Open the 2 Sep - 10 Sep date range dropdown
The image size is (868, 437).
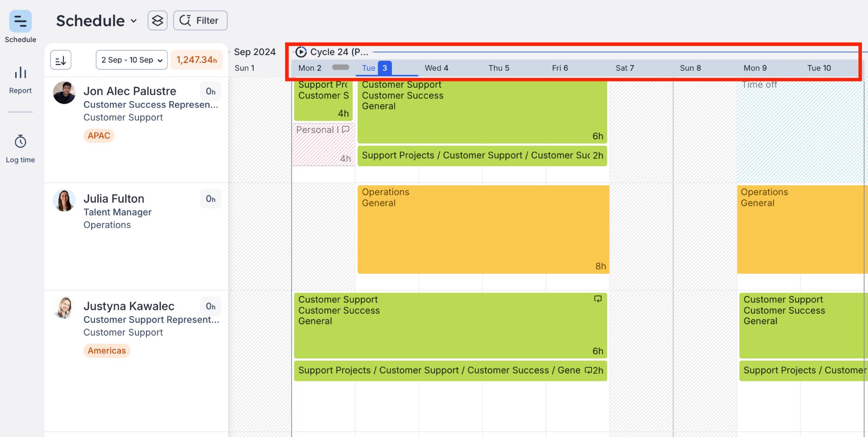pos(132,60)
